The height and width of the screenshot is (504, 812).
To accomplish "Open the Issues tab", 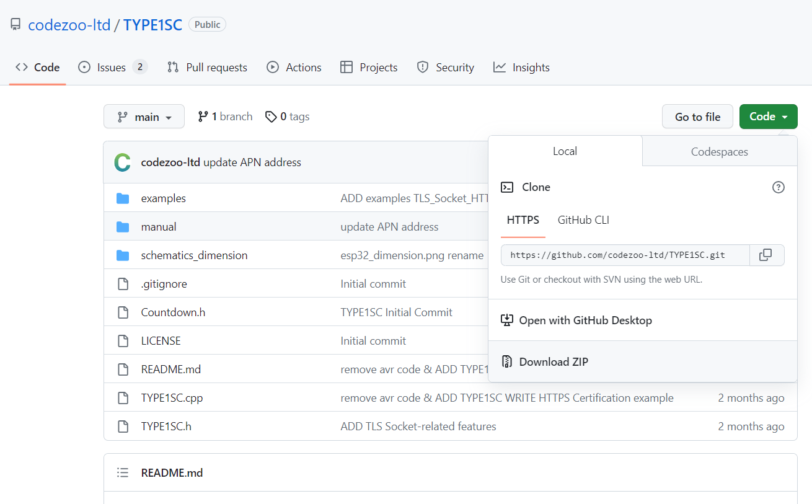I will [112, 68].
